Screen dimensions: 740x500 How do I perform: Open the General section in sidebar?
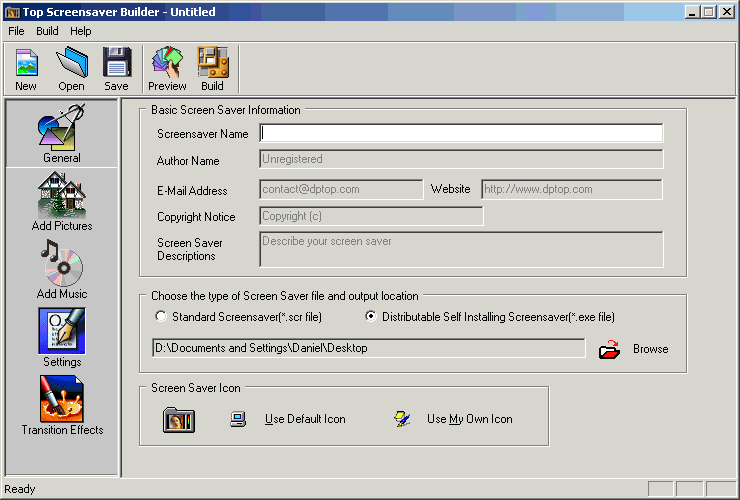tap(62, 133)
